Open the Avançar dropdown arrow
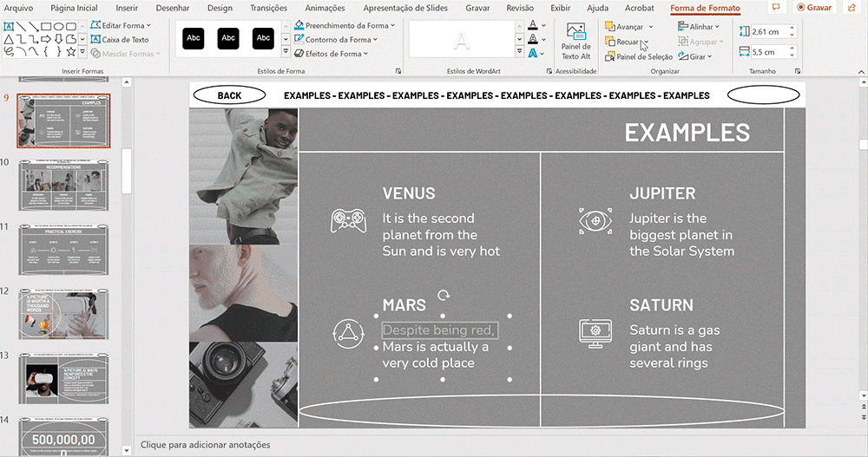This screenshot has width=868, height=457. pos(651,27)
